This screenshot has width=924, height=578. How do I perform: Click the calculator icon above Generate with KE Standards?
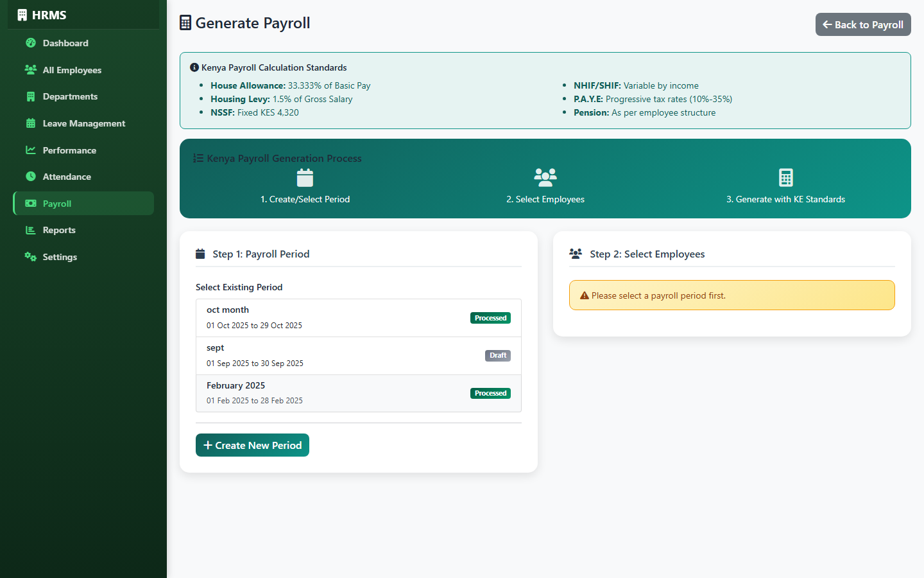pyautogui.click(x=786, y=177)
